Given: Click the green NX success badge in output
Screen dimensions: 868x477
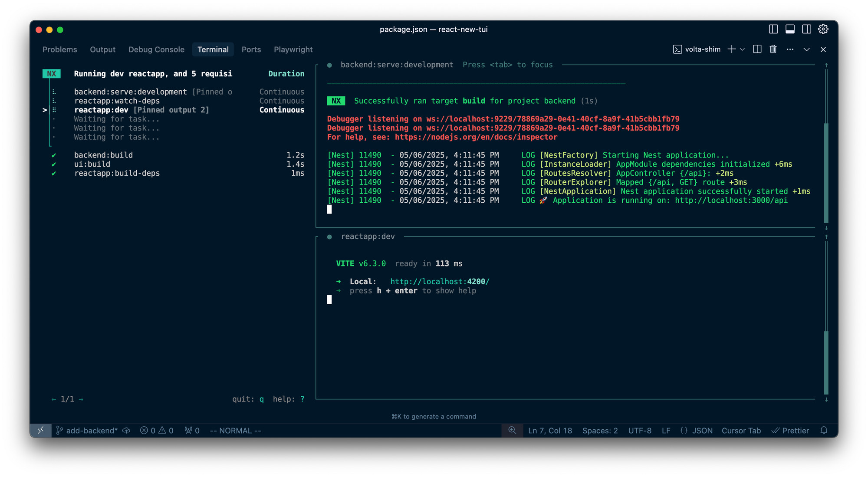Looking at the screenshot, I should coord(336,101).
